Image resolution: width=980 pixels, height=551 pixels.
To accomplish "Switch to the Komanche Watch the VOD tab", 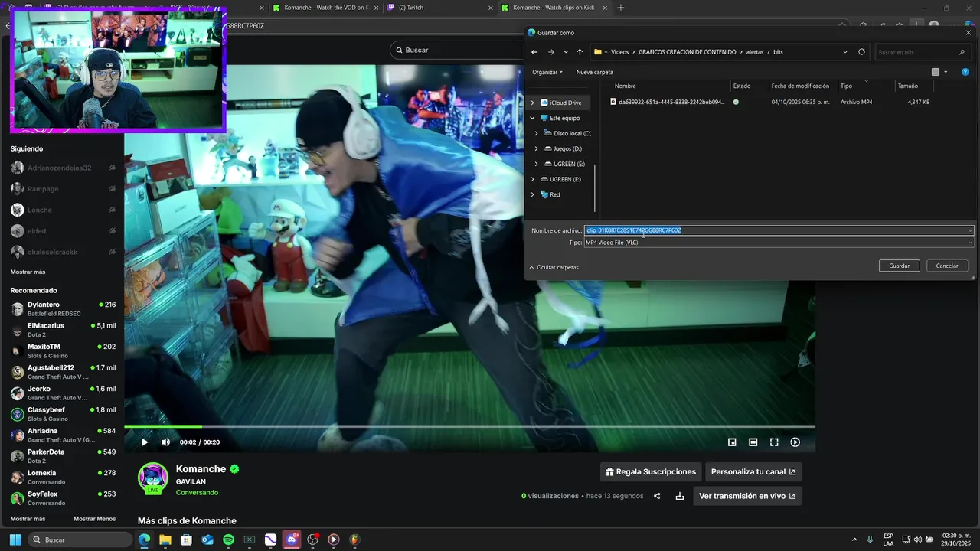I will tap(325, 8).
